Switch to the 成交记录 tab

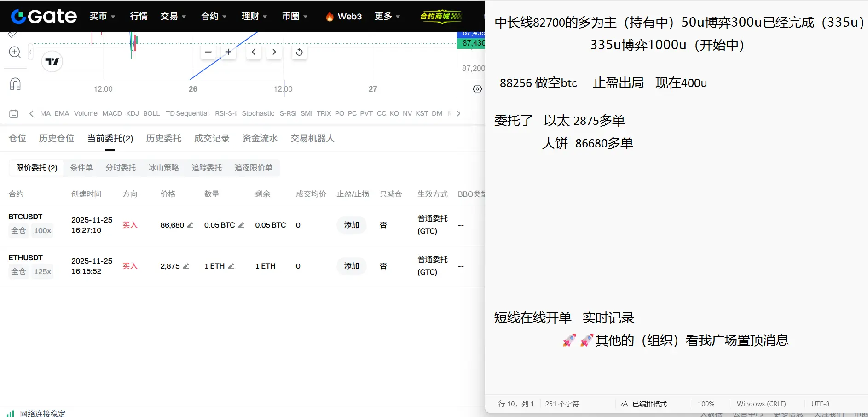pyautogui.click(x=212, y=138)
